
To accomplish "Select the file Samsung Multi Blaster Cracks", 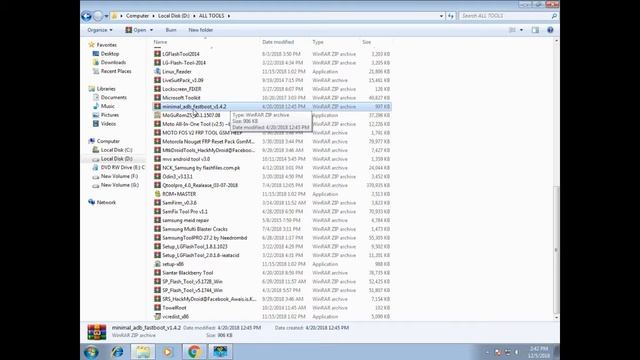I will [x=195, y=229].
